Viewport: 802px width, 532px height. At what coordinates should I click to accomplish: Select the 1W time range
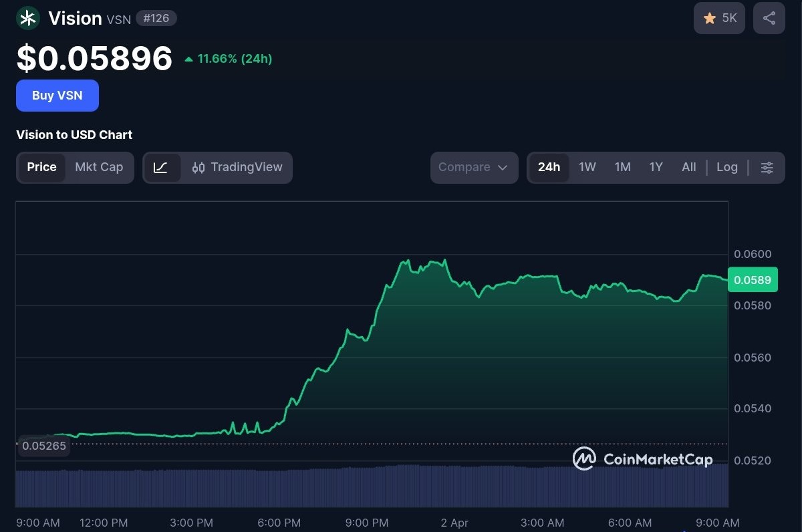click(587, 167)
